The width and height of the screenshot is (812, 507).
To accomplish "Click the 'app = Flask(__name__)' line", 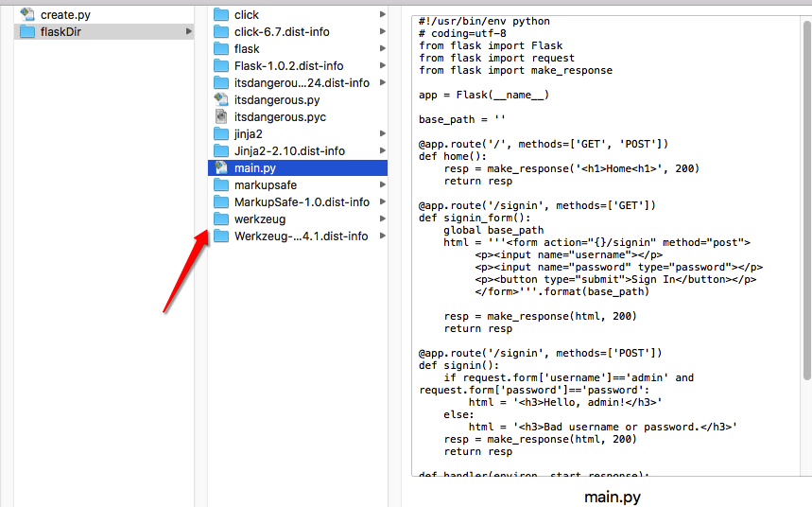I will (x=484, y=95).
